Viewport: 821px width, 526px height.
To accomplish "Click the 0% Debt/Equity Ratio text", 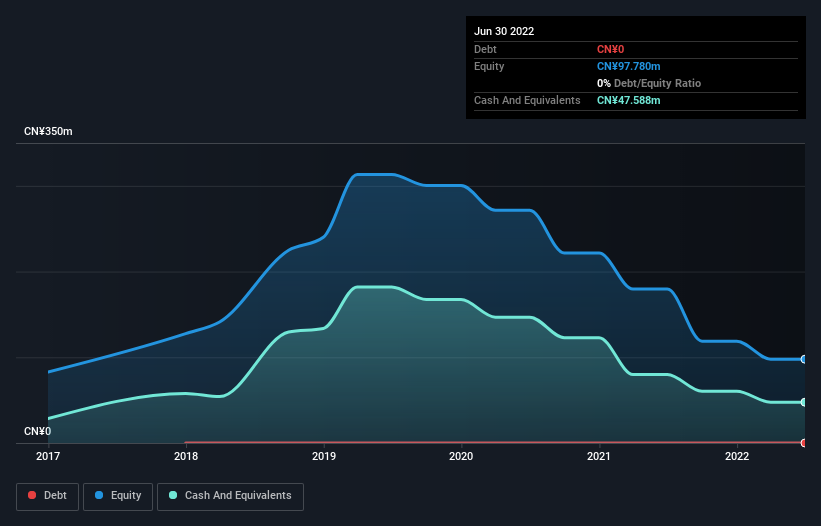I will click(x=649, y=83).
